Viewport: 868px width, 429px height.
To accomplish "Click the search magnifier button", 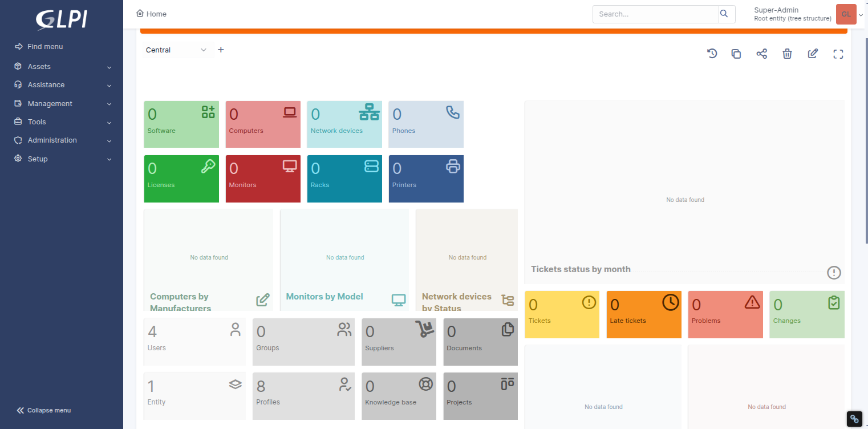I will pyautogui.click(x=724, y=14).
